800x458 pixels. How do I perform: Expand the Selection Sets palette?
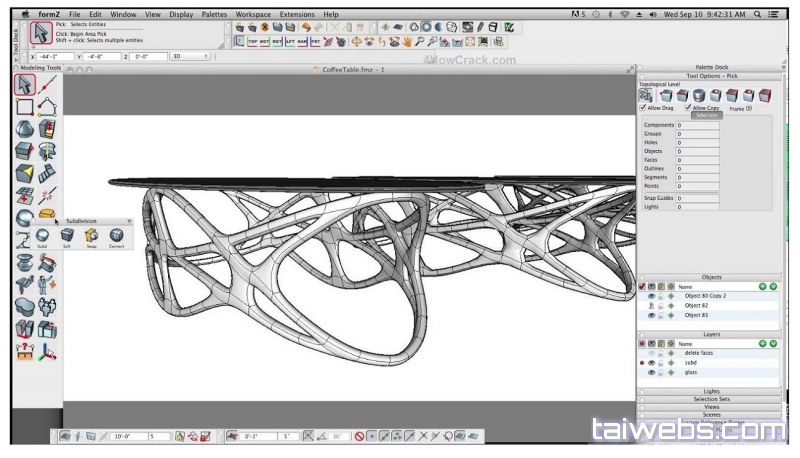click(711, 399)
